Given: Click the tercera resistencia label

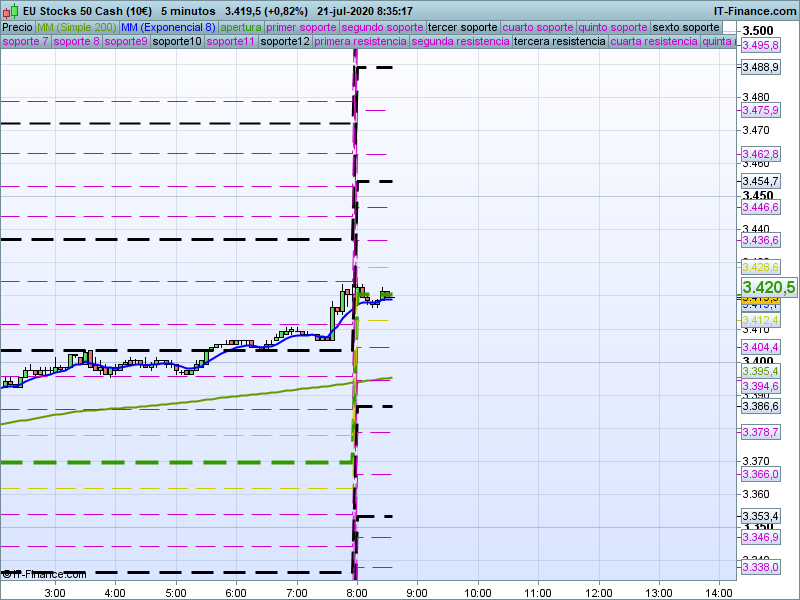Looking at the screenshot, I should pyautogui.click(x=559, y=42).
